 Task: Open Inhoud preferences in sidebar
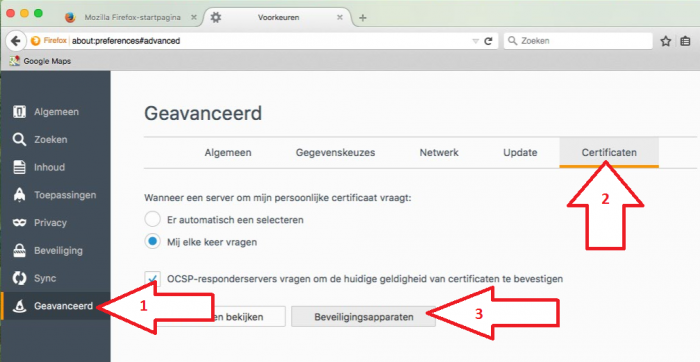[x=55, y=167]
